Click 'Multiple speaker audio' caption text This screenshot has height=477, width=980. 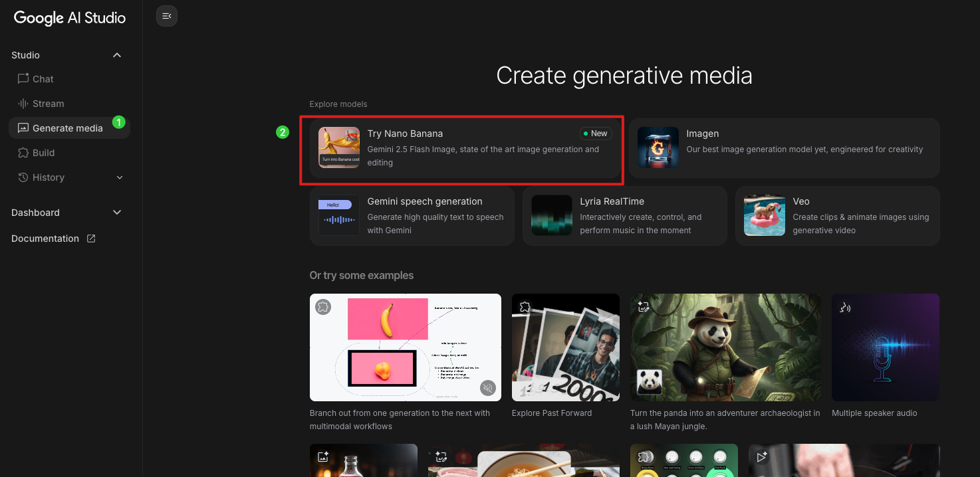874,413
